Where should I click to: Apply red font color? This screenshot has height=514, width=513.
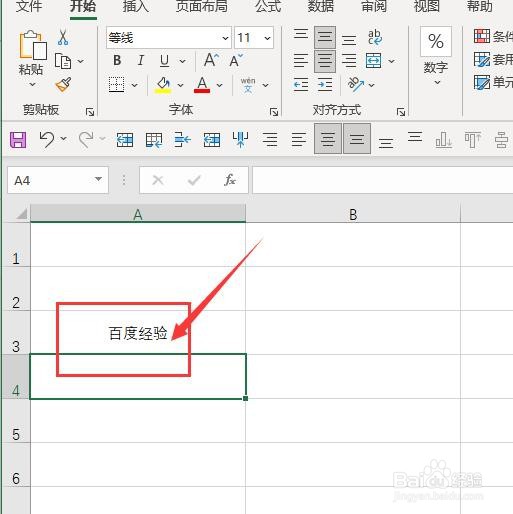coord(202,85)
